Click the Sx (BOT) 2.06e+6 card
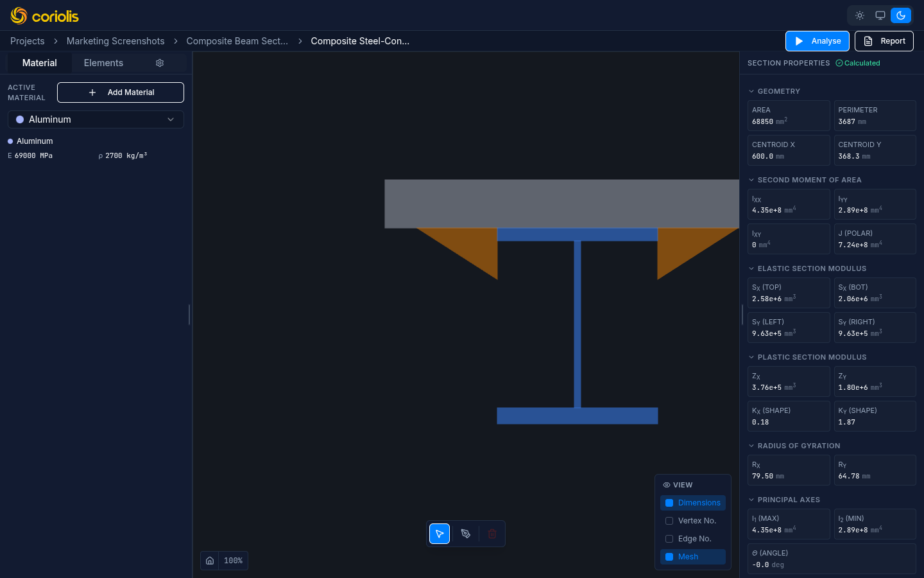This screenshot has width=924, height=578. [875, 293]
